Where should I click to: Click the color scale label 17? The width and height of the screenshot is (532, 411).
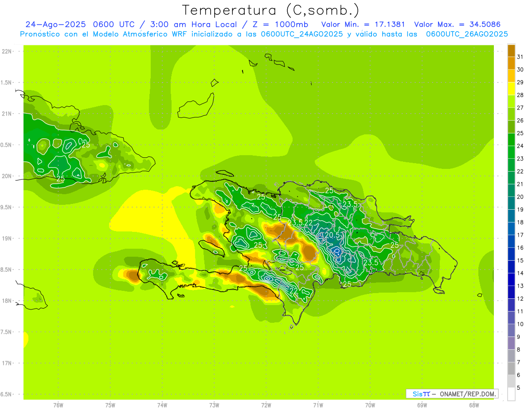pyautogui.click(x=520, y=235)
